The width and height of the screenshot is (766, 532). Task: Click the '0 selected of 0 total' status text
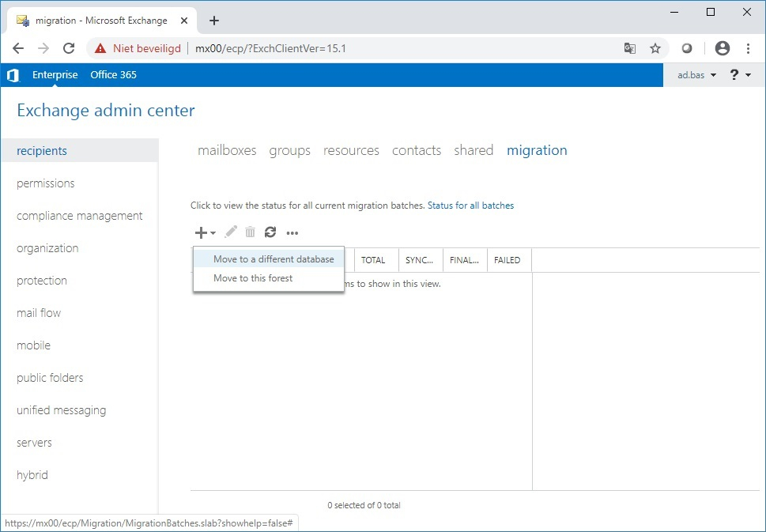364,505
